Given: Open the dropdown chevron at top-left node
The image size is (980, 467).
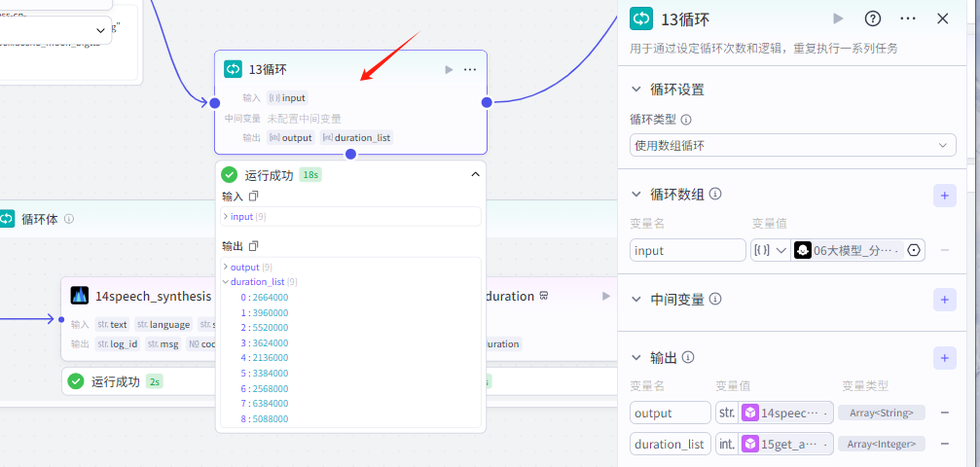Looking at the screenshot, I should (x=100, y=30).
